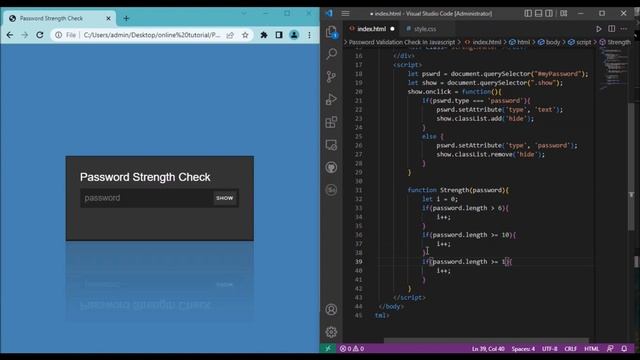Open the Explorer view in VS Code

331,31
